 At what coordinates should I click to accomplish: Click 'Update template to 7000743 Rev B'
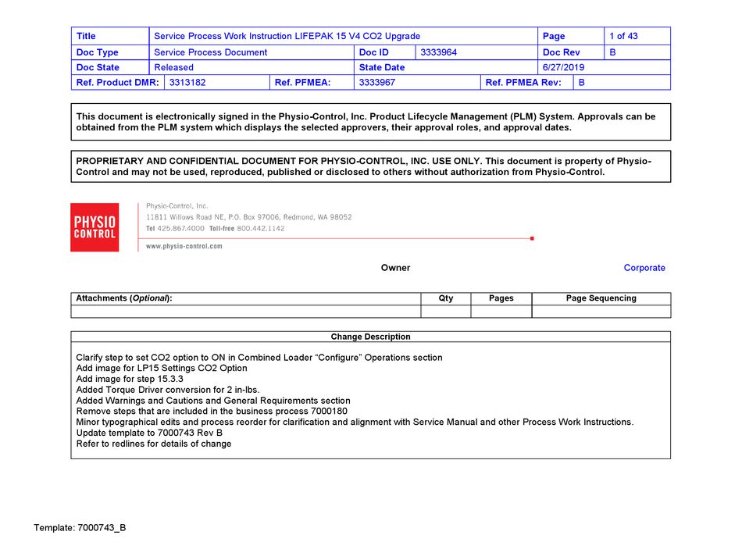click(x=149, y=433)
